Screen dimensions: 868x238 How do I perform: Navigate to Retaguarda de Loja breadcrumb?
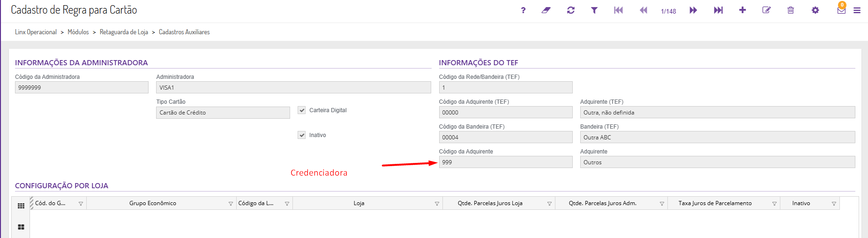pyautogui.click(x=124, y=32)
